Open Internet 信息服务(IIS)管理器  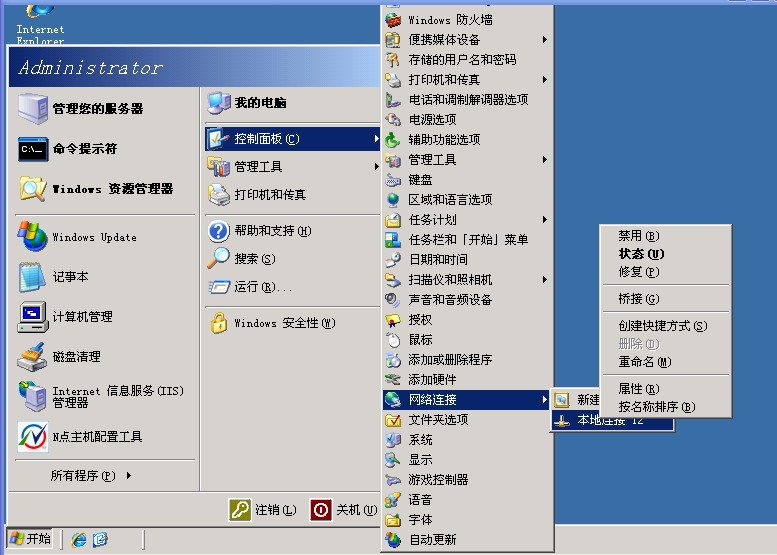point(105,396)
